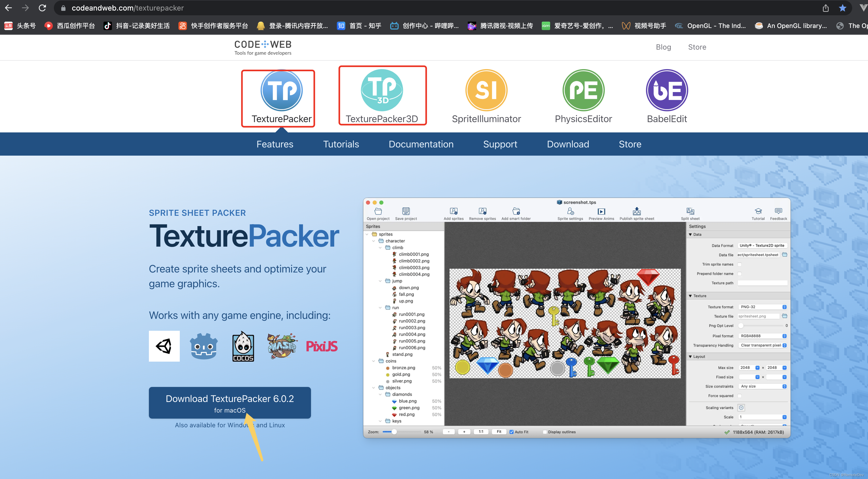Viewport: 868px width, 479px height.
Task: Click the PixiJS logo
Action: pyautogui.click(x=322, y=346)
